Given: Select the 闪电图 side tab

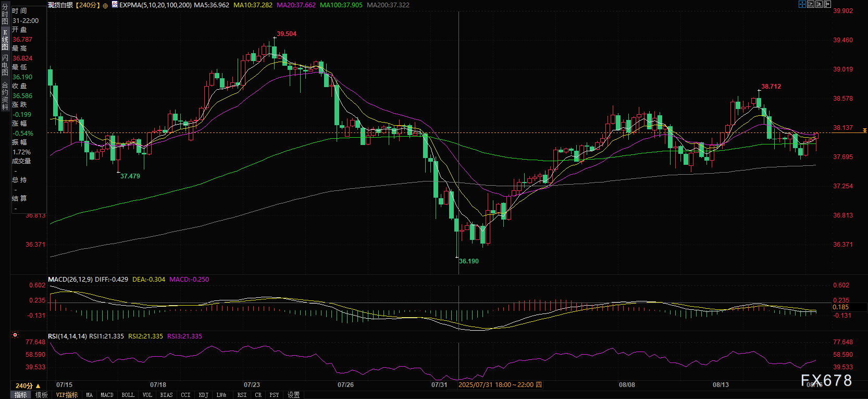Looking at the screenshot, I should pyautogui.click(x=5, y=65).
